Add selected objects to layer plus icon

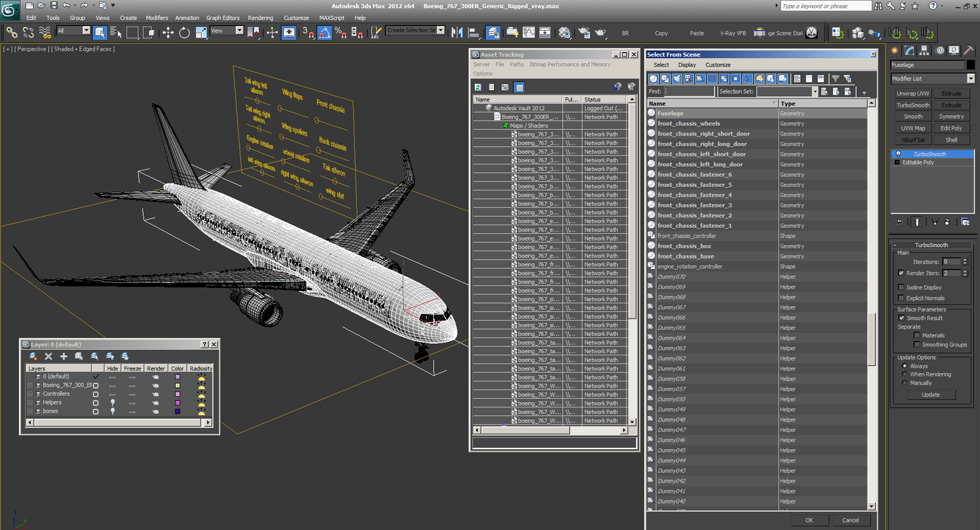(x=64, y=356)
